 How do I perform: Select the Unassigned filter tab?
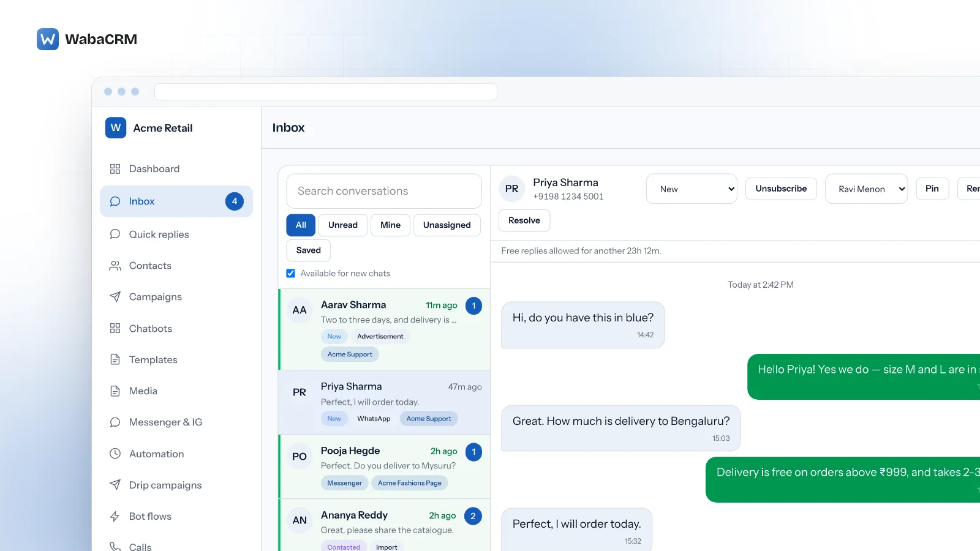coord(447,225)
